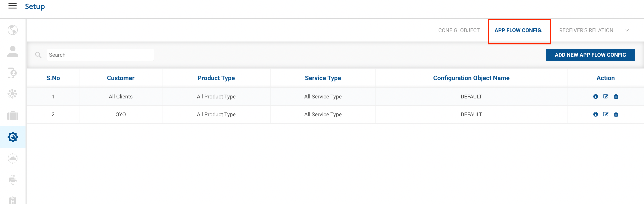The height and width of the screenshot is (204, 644).
Task: Switch to the Receiver's Relation tab
Action: pos(586,30)
